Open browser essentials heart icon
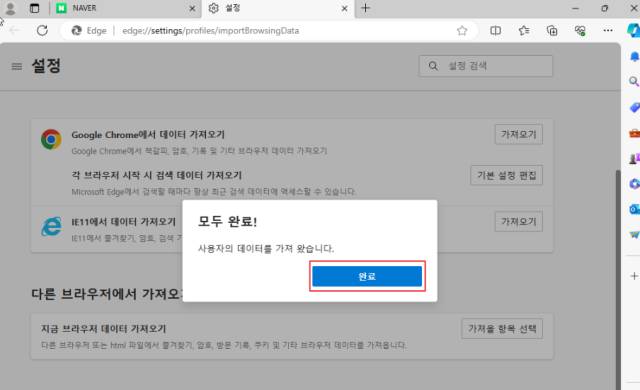This screenshot has width=640, height=390. pyautogui.click(x=580, y=31)
